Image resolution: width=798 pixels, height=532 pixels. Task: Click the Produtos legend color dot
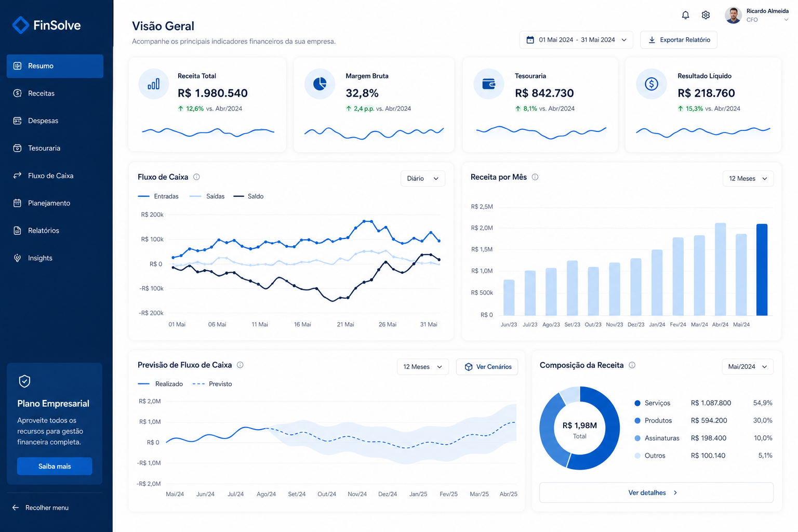point(637,421)
